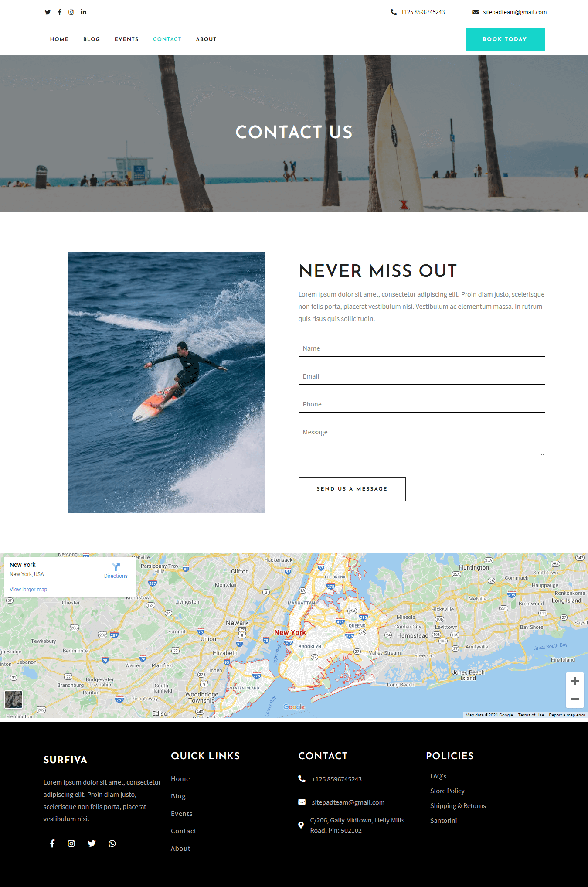Click the map Directions arrow icon

tap(116, 566)
